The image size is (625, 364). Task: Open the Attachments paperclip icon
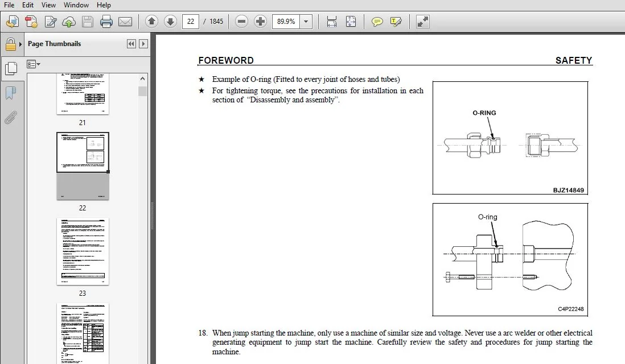pos(11,118)
